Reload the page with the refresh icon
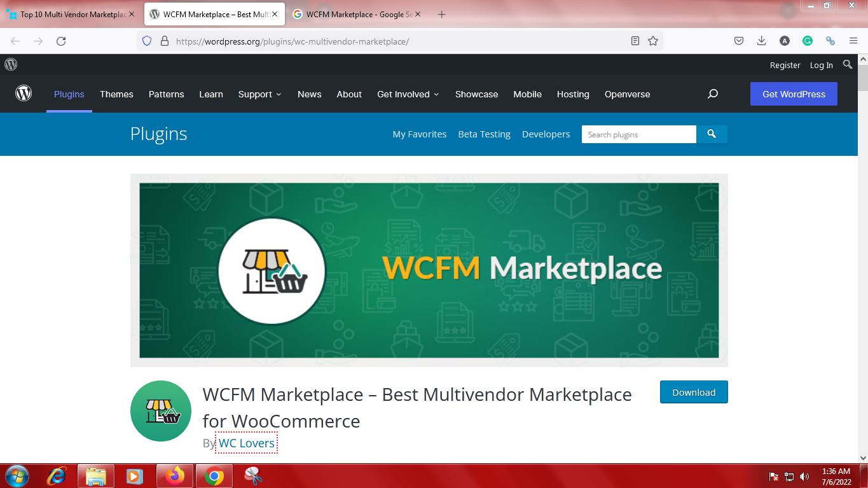The image size is (868, 488). (61, 41)
